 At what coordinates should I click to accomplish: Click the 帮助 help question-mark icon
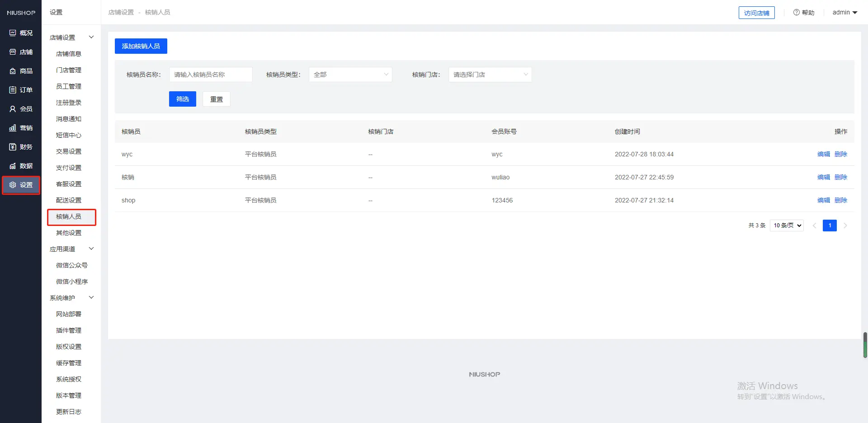[x=796, y=13]
